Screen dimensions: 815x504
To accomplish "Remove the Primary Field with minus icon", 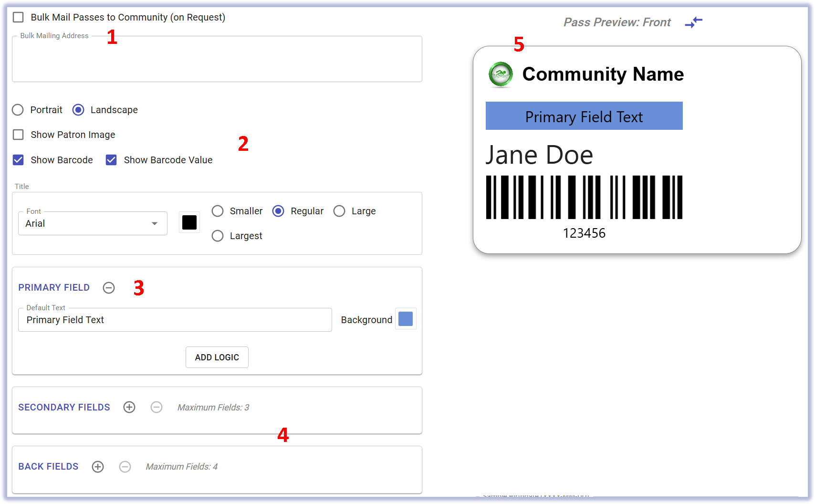I will pos(109,288).
